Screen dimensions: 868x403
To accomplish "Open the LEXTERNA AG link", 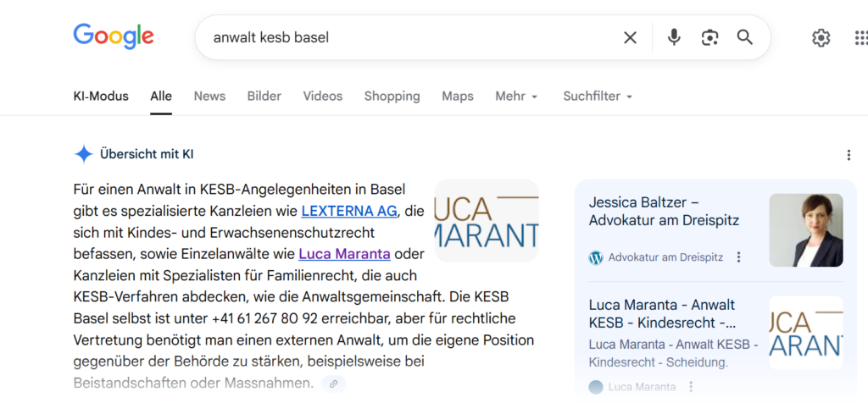I will [x=350, y=210].
